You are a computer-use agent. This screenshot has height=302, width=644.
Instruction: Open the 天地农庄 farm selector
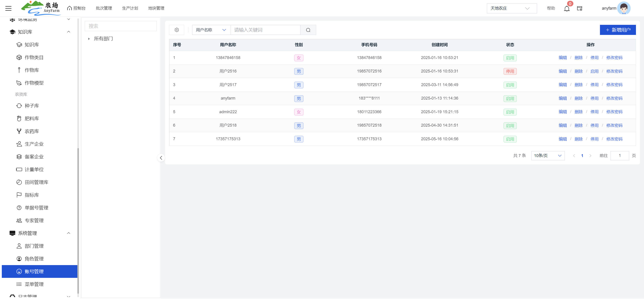pos(511,8)
